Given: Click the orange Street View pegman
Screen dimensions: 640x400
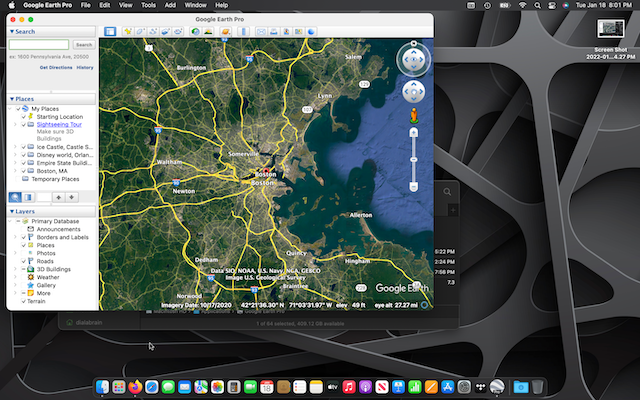Looking at the screenshot, I should [x=414, y=117].
